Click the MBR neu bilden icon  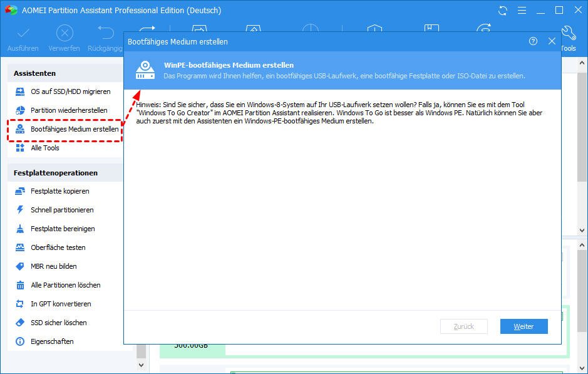tap(20, 266)
